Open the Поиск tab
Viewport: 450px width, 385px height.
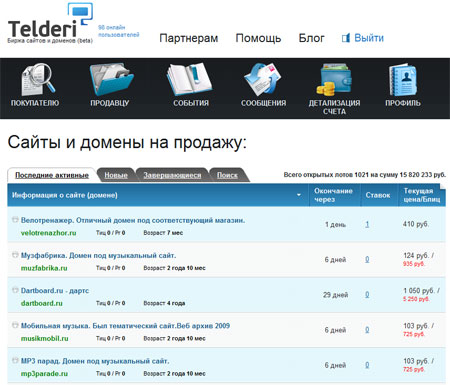[x=227, y=175]
